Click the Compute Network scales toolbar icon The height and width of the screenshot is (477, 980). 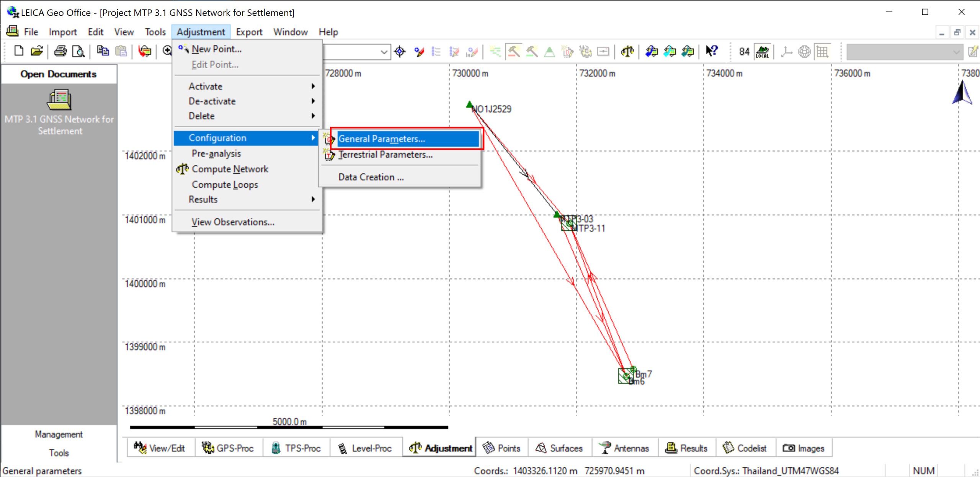pyautogui.click(x=627, y=51)
